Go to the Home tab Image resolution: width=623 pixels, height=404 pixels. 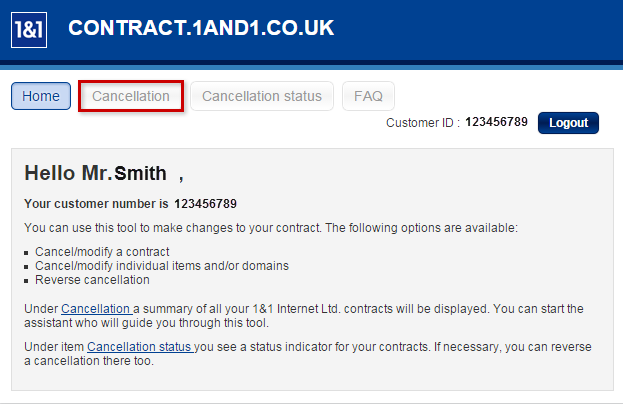click(x=41, y=96)
